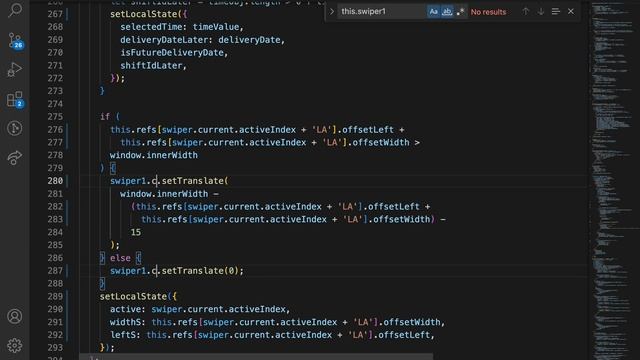Click the horizontal scrollbar at editor bottom

pos(256,357)
